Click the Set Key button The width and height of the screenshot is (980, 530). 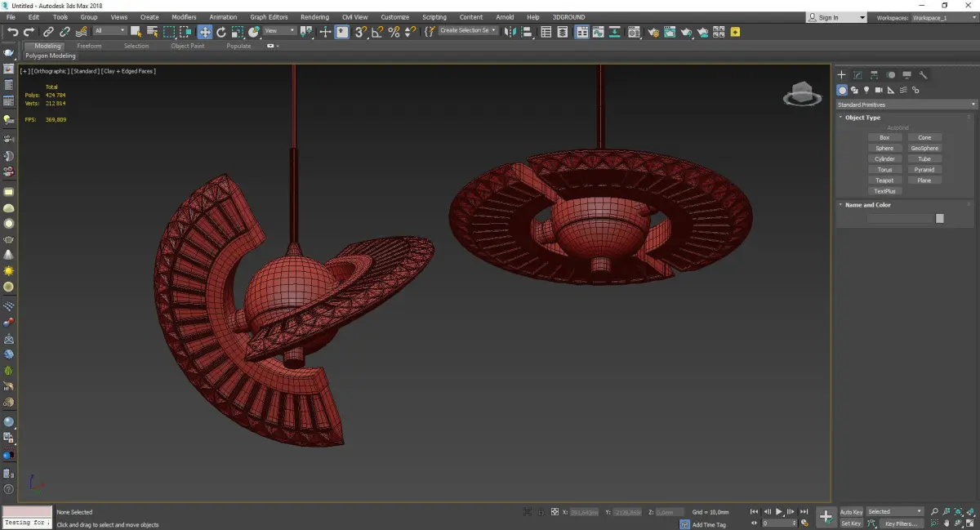click(851, 523)
